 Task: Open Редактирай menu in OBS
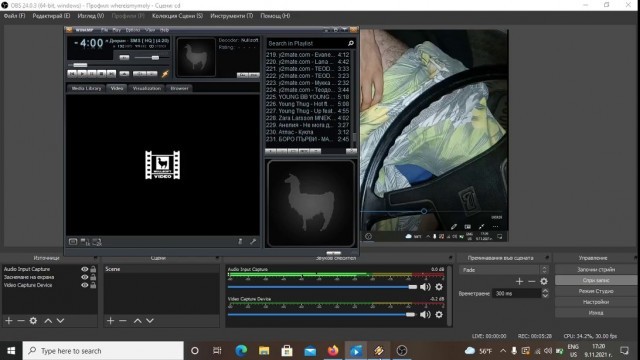pos(51,16)
